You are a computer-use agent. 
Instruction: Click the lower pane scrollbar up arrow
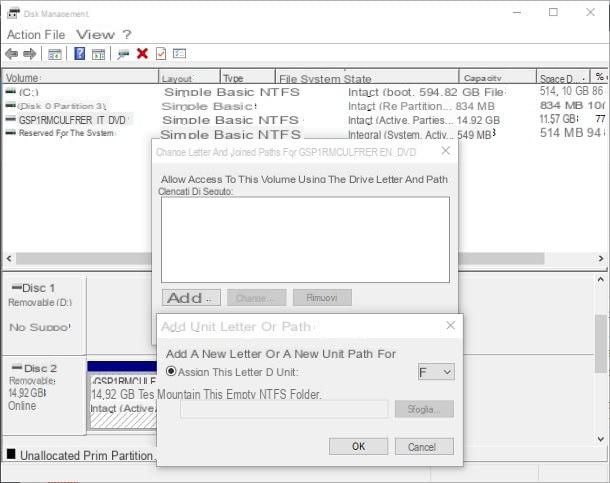pos(601,280)
